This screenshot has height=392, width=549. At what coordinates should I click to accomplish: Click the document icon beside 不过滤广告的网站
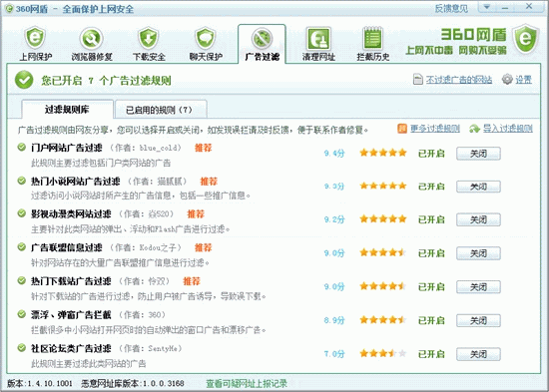coord(418,80)
